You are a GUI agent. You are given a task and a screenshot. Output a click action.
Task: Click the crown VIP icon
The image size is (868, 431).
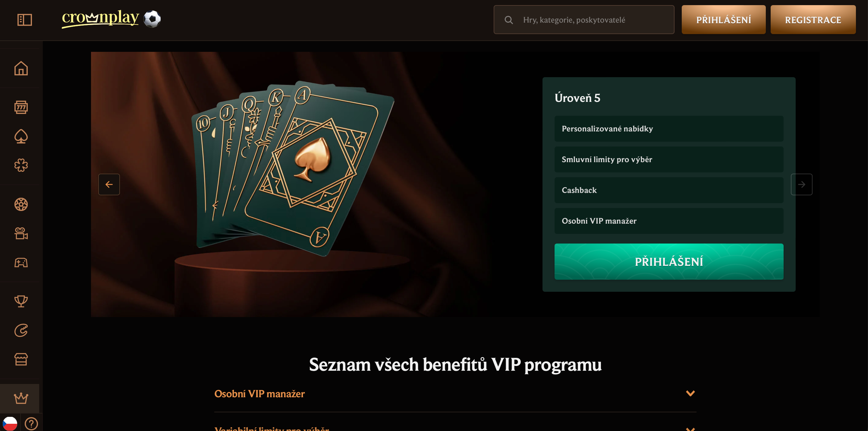click(21, 398)
